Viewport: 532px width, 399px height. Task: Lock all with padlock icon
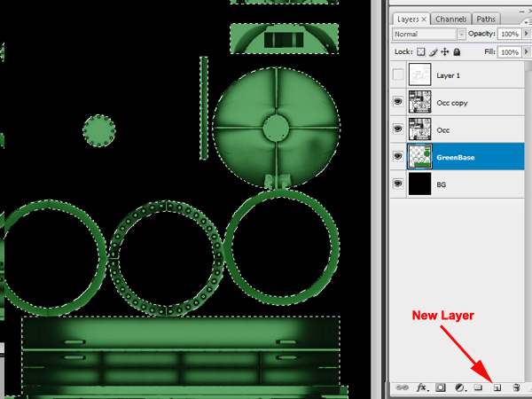point(457,52)
